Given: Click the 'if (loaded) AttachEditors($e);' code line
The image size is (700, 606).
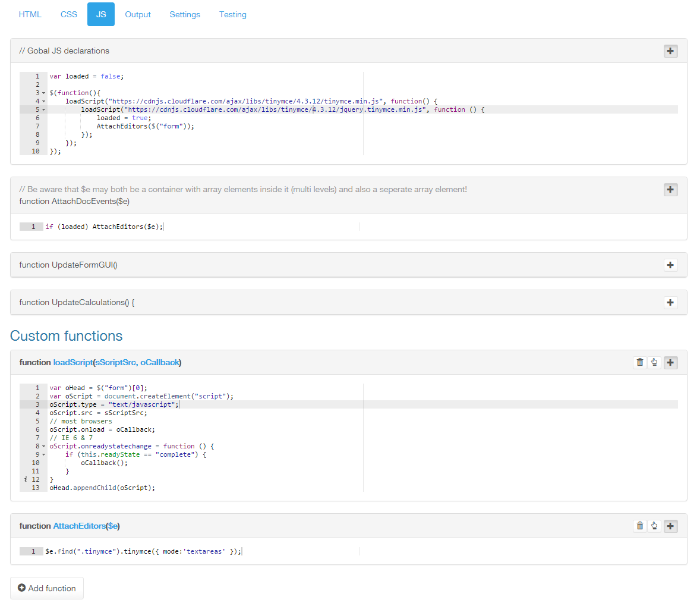Looking at the screenshot, I should (x=104, y=227).
